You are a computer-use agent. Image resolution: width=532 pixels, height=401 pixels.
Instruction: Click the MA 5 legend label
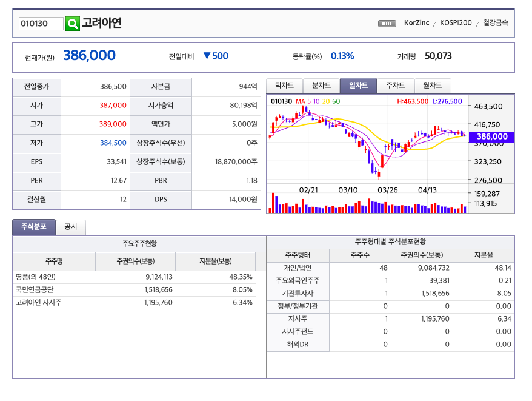pyautogui.click(x=309, y=101)
